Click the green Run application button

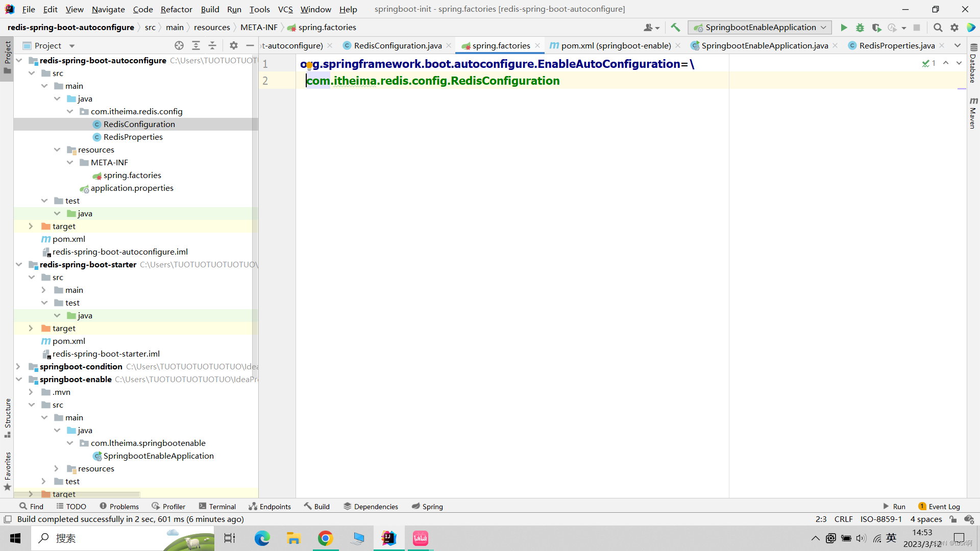(x=844, y=28)
